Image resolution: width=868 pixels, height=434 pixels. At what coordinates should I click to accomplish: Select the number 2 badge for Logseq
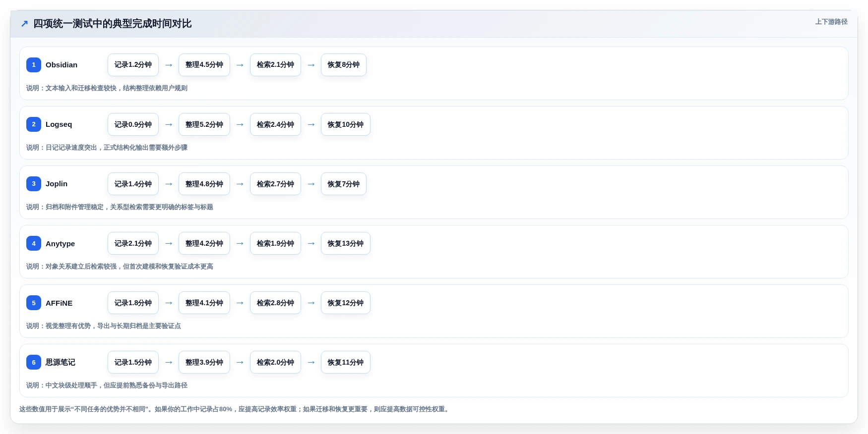[34, 124]
